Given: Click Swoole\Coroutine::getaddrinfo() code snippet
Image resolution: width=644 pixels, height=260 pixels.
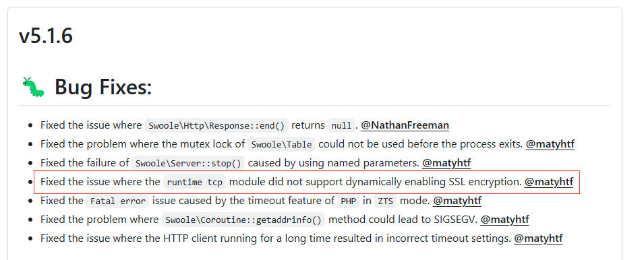Looking at the screenshot, I should 243,220.
